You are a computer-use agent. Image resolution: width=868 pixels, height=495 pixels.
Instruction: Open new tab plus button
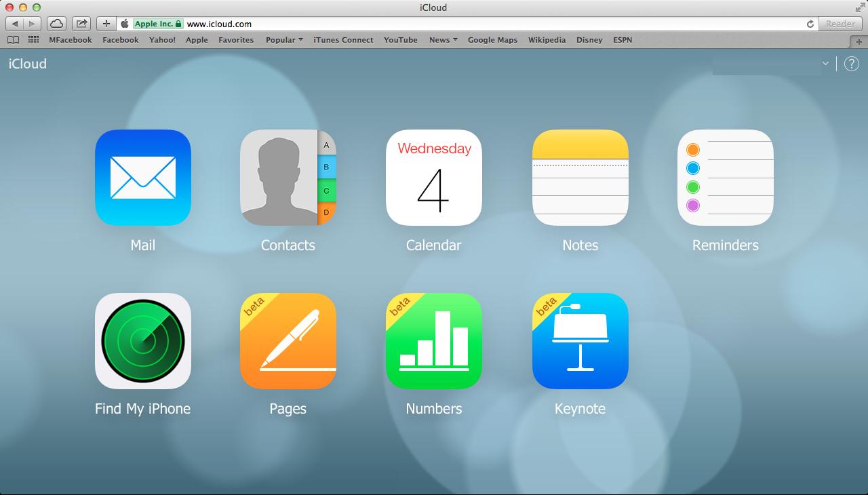point(859,41)
